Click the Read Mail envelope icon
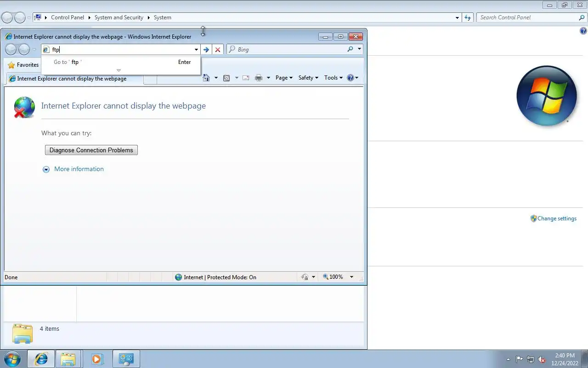The image size is (588, 368). (246, 78)
